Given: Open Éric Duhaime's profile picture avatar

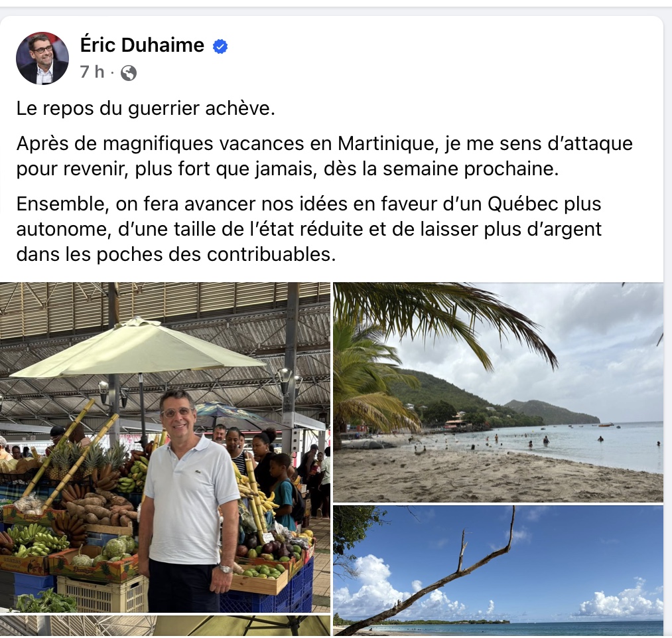Looking at the screenshot, I should (x=42, y=58).
